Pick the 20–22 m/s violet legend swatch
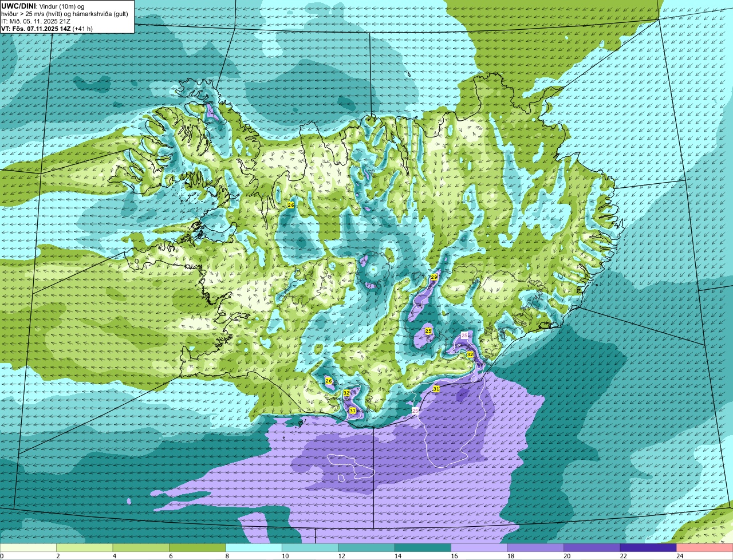This screenshot has width=733, height=560. [592, 547]
